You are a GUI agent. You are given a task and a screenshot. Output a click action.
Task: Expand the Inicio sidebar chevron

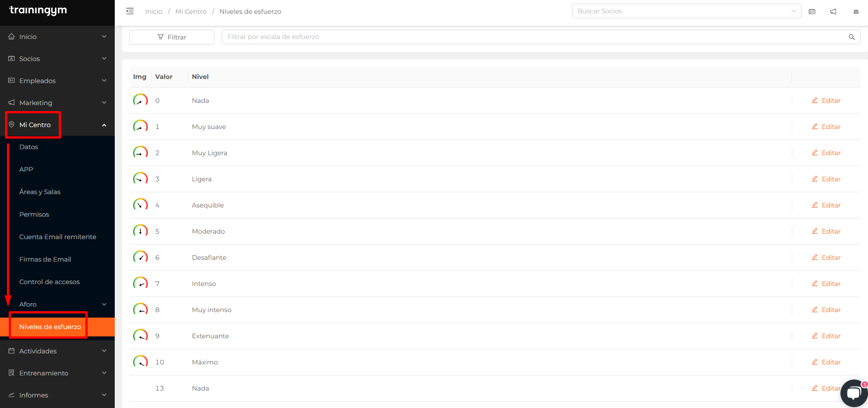coord(104,36)
